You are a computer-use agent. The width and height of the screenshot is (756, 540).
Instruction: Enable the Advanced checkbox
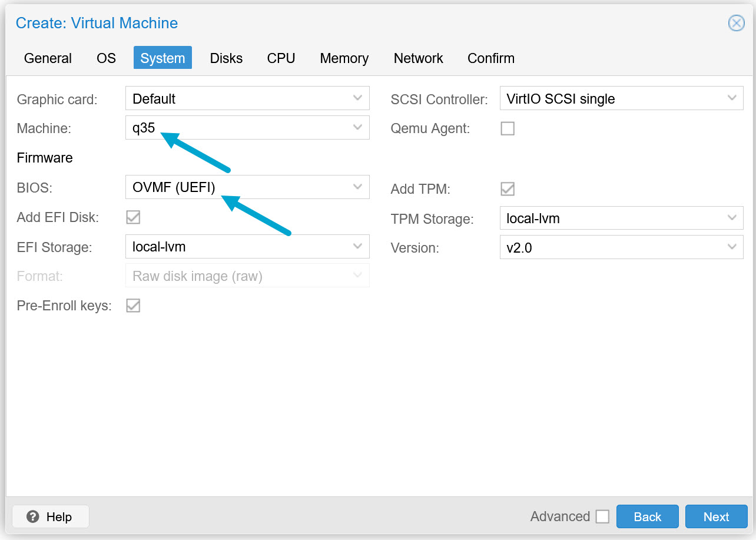[x=602, y=516]
